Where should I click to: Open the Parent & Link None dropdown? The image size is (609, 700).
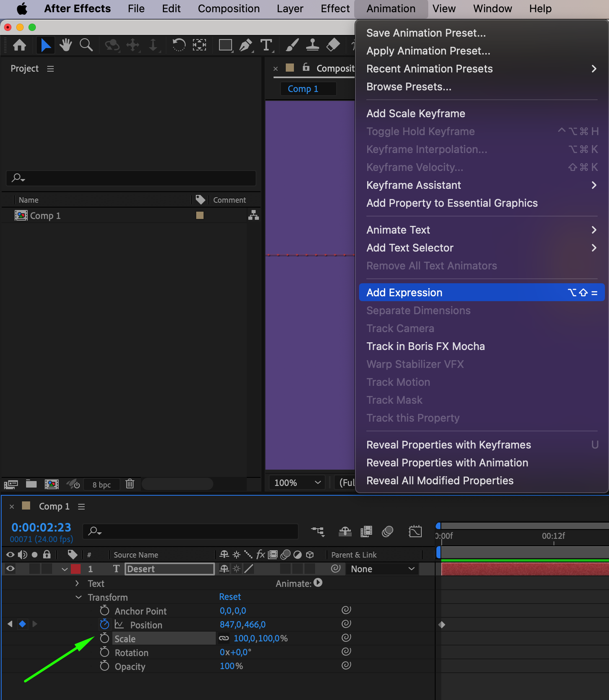(x=382, y=569)
